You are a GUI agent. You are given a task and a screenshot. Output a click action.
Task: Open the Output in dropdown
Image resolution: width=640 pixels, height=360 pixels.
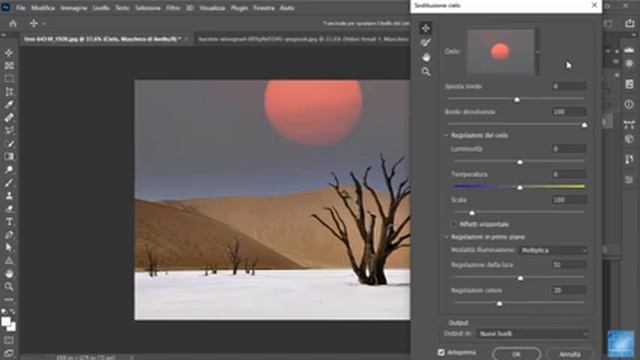click(533, 334)
